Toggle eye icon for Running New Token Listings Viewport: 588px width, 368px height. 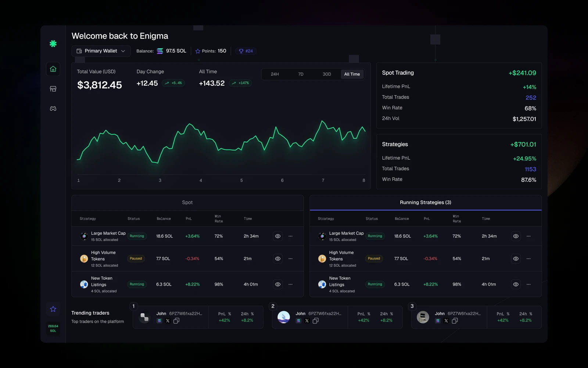click(516, 284)
